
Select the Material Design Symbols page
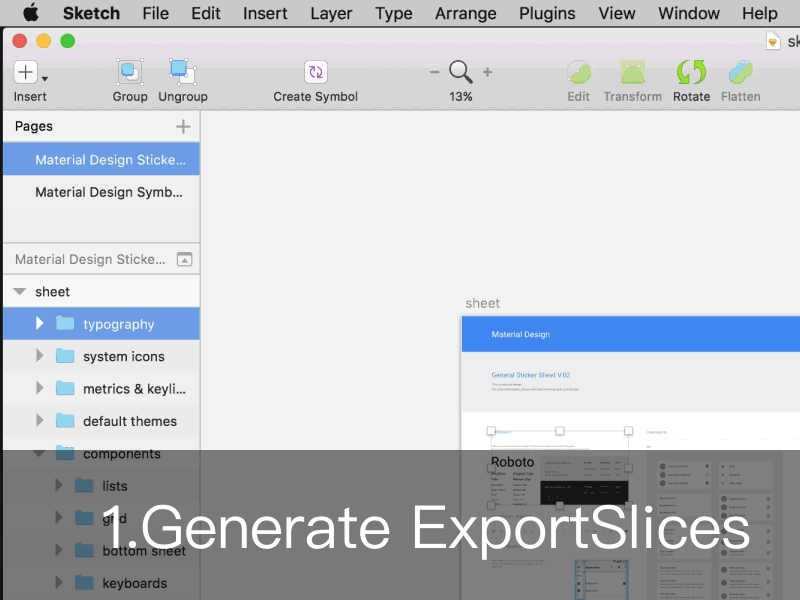coord(101,192)
